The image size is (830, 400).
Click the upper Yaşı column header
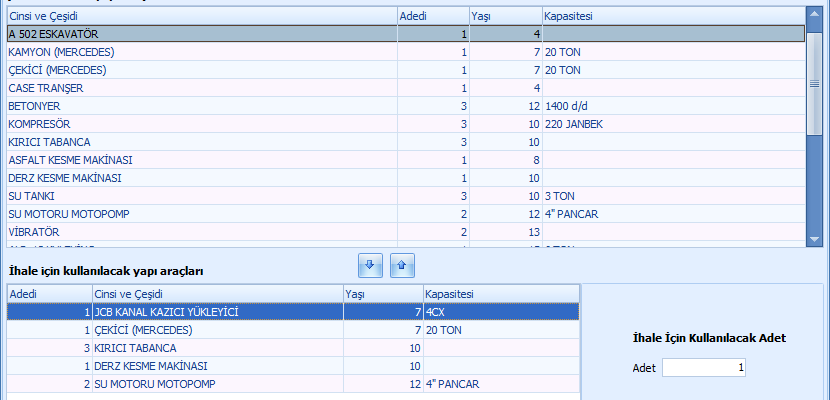[504, 16]
